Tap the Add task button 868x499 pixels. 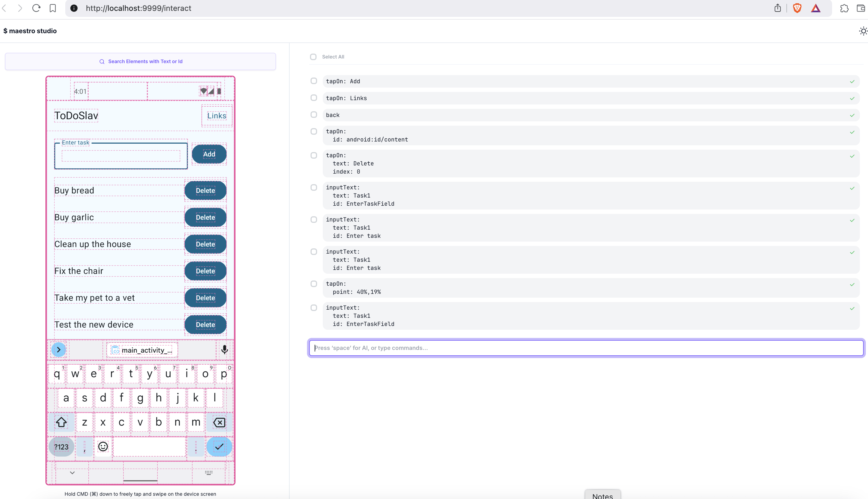coord(209,154)
